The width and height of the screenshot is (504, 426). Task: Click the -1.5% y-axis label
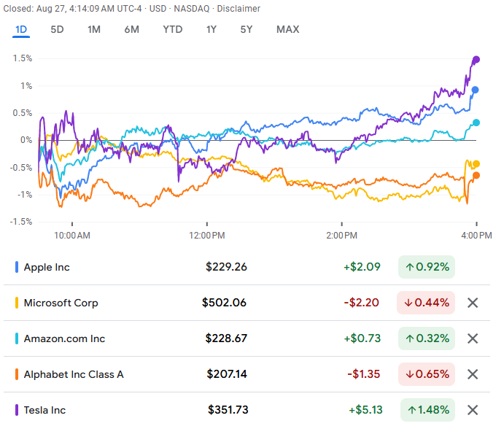tap(21, 222)
